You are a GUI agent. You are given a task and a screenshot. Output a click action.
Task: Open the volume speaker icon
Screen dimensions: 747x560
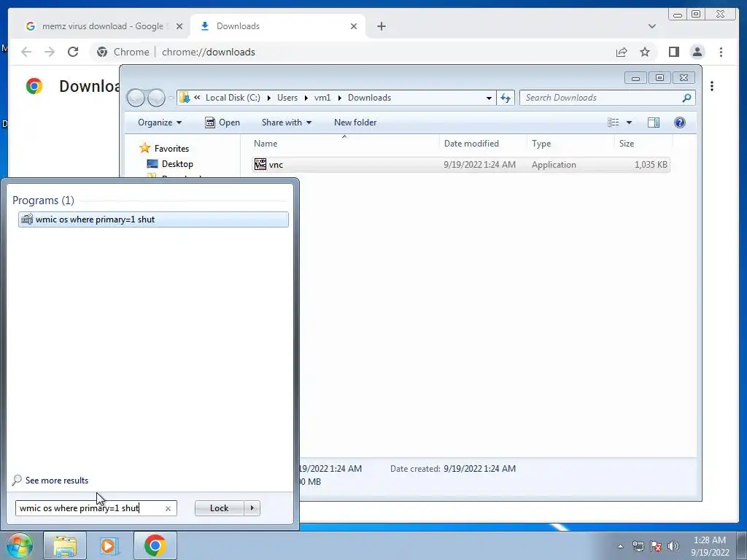point(673,546)
